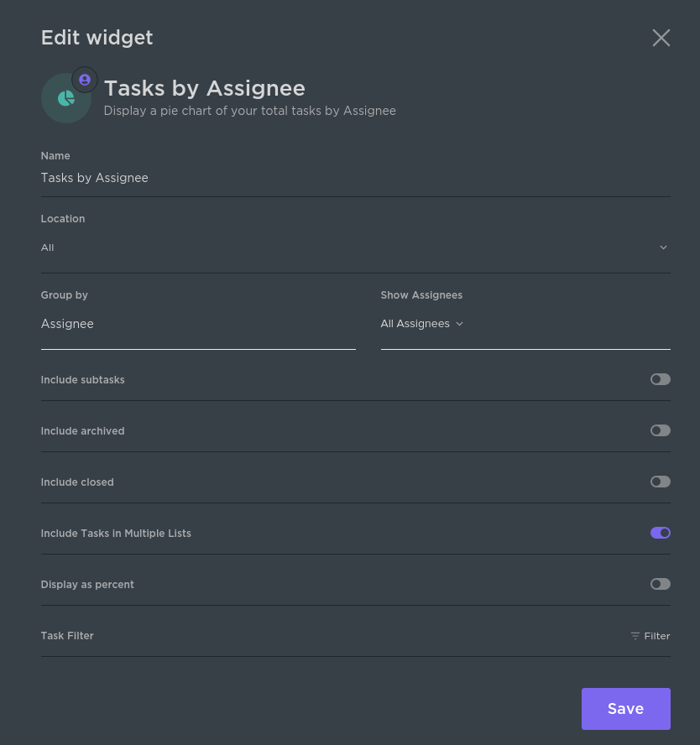The height and width of the screenshot is (745, 700).
Task: Click the filter lines icon beside Filter
Action: (635, 636)
